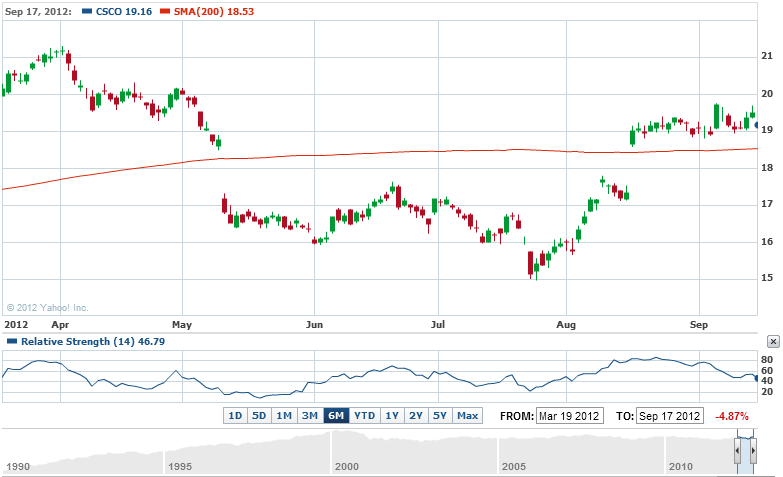Click 1990 in the overview timeline
The width and height of the screenshot is (783, 477).
(18, 467)
